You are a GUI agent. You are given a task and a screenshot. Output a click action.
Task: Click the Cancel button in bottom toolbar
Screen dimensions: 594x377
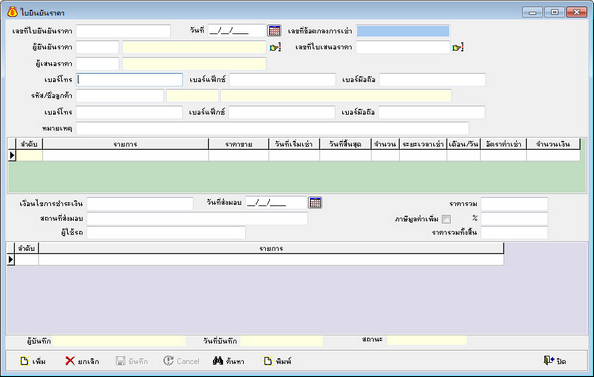tap(181, 361)
